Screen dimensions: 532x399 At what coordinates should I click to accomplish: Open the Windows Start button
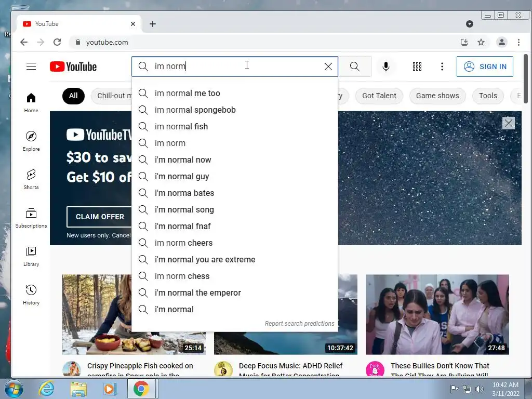(x=14, y=389)
